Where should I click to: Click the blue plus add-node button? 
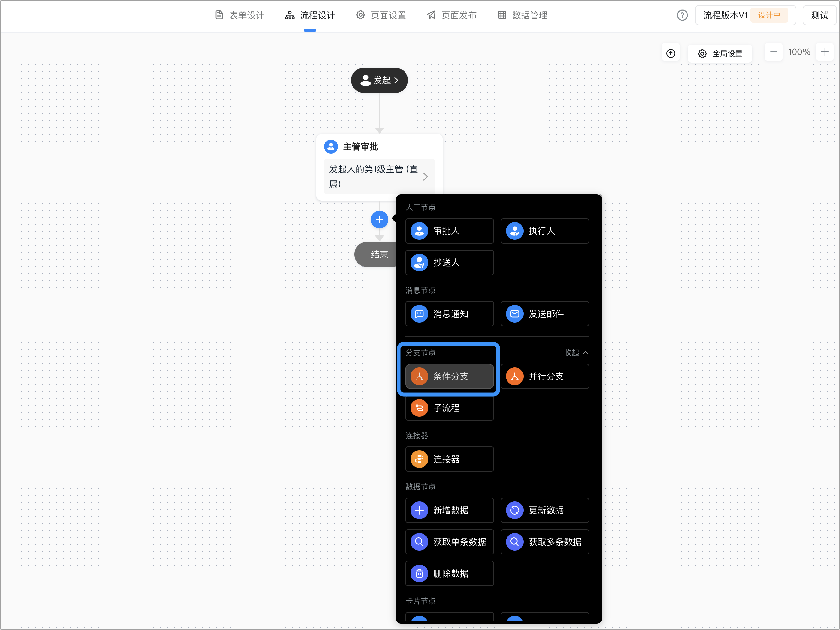coord(379,220)
